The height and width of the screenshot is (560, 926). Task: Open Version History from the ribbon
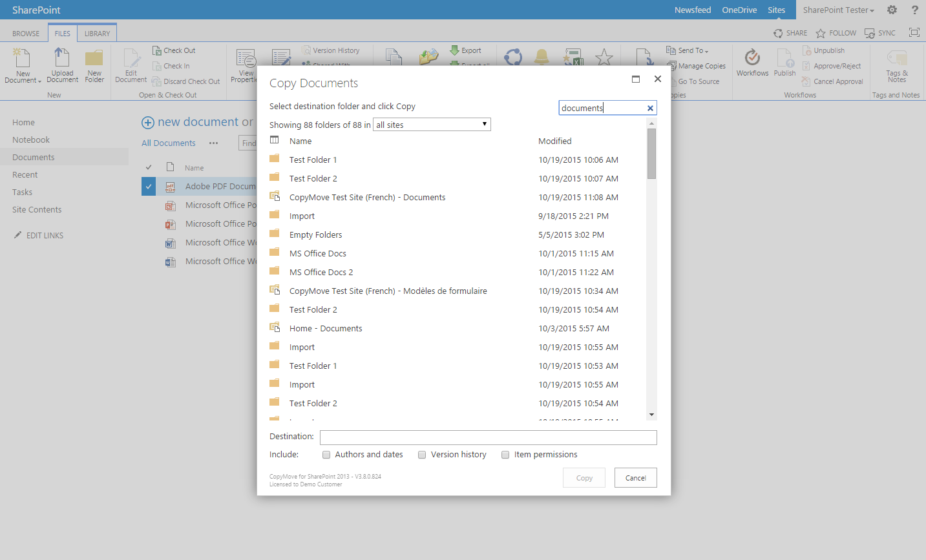click(330, 50)
